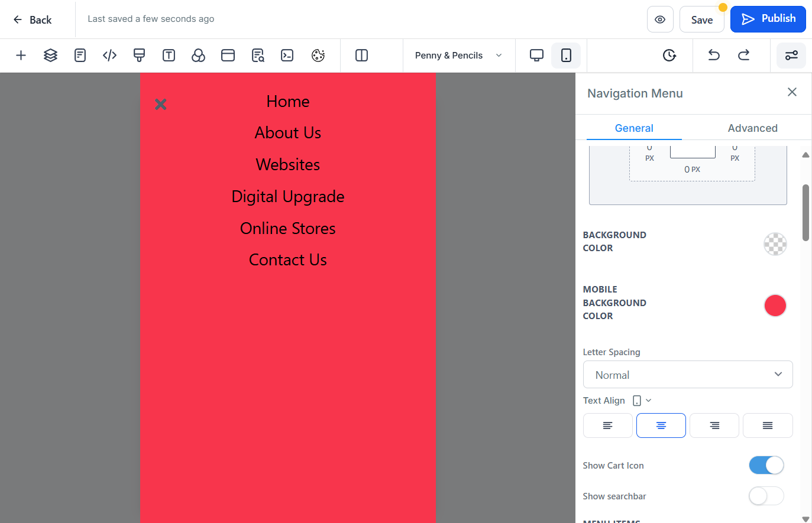Image resolution: width=812 pixels, height=523 pixels.
Task: Open the color circles theme icon
Action: tap(198, 56)
